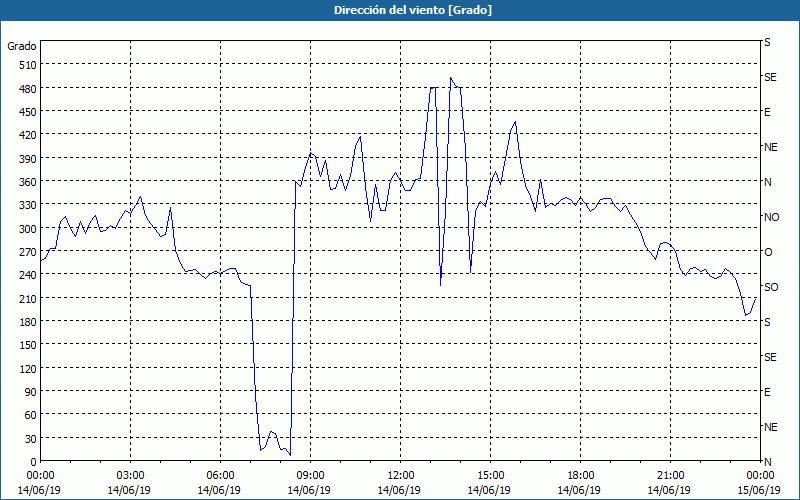Click the 14/06/19 date under 21:00
This screenshot has height=500, width=800.
(669, 490)
